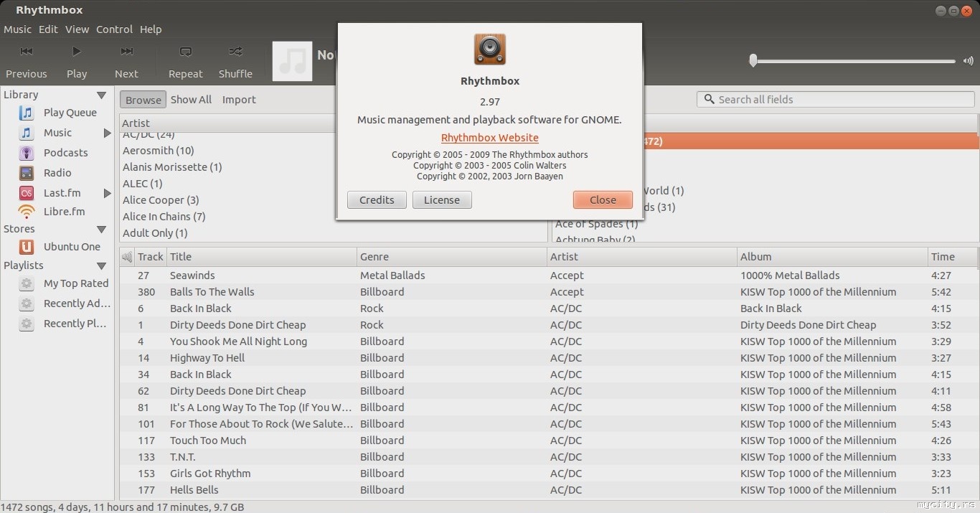Screen dimensions: 980x513
Task: Click the Artist browser column header
Action: click(x=228, y=123)
